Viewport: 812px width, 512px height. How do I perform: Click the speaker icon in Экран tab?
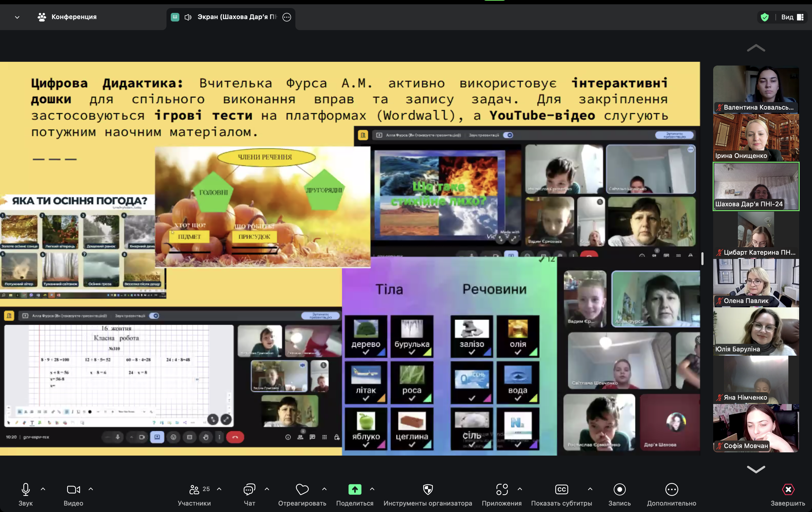coord(188,17)
